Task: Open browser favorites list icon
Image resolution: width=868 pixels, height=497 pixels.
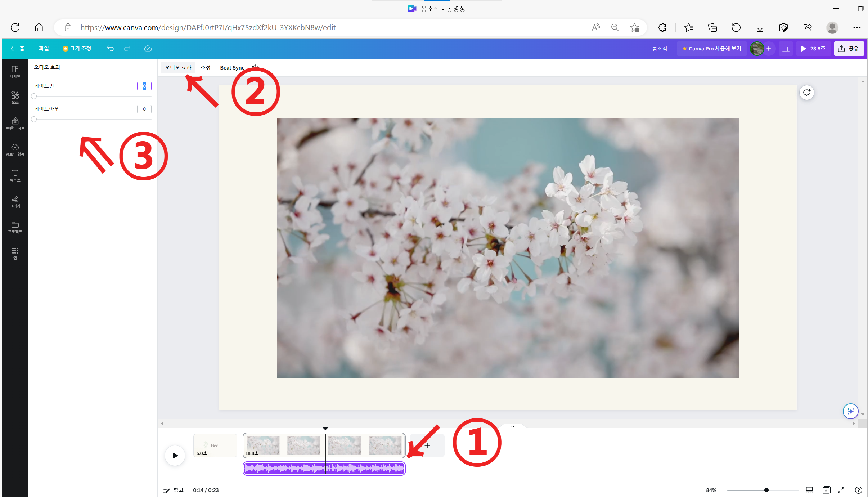Action: [x=688, y=27]
